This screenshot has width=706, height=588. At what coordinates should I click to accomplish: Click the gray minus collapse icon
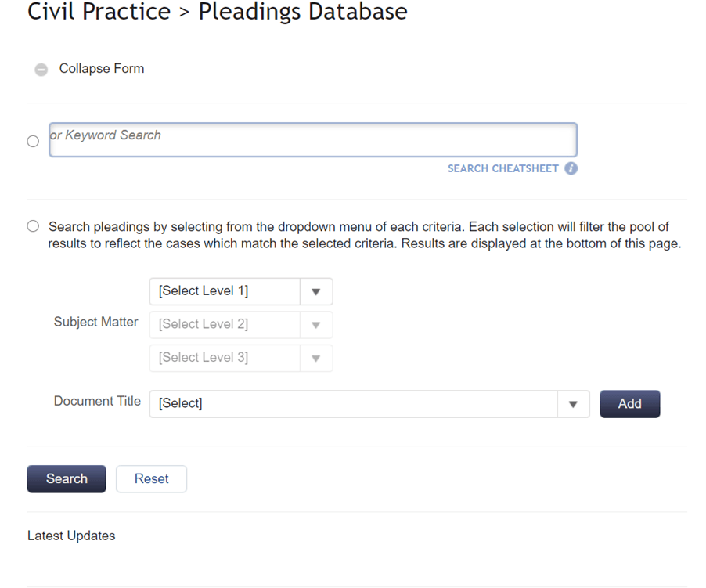coord(41,70)
